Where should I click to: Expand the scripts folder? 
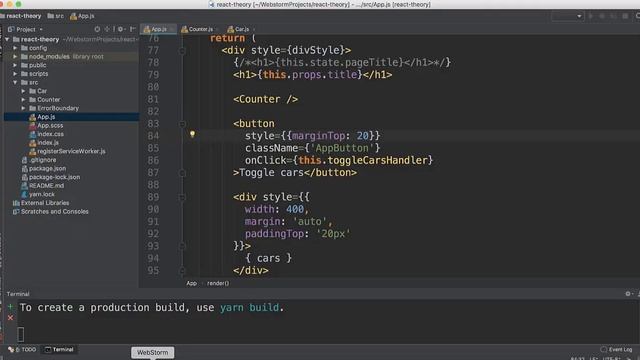(x=15, y=74)
